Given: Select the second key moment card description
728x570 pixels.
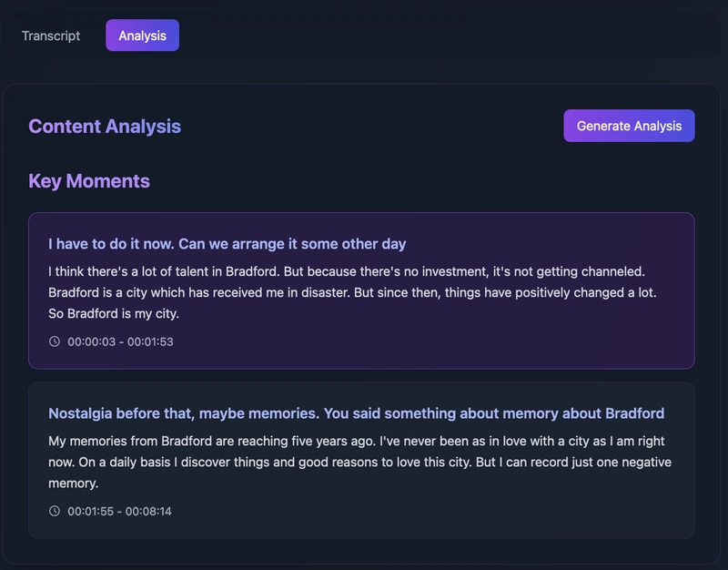Looking at the screenshot, I should click(359, 463).
